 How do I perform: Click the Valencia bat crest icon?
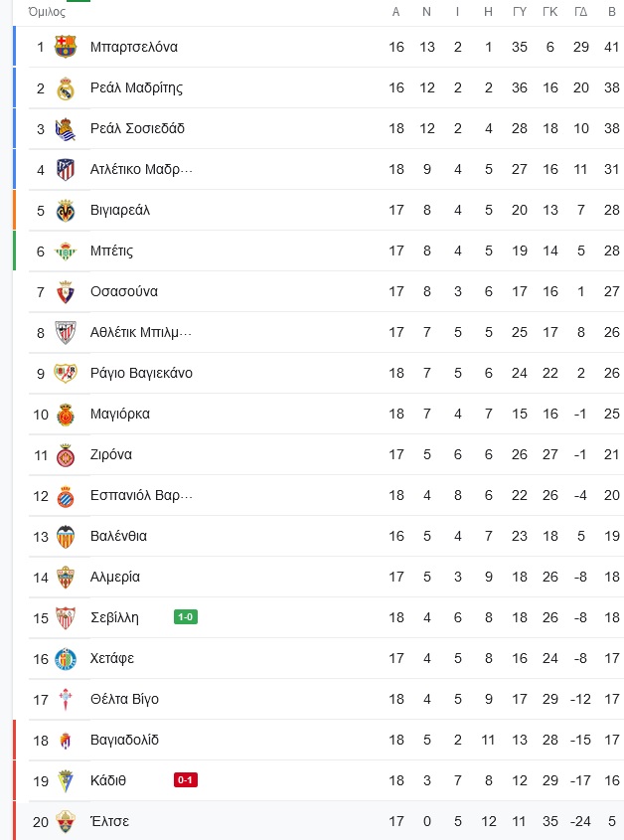66,536
